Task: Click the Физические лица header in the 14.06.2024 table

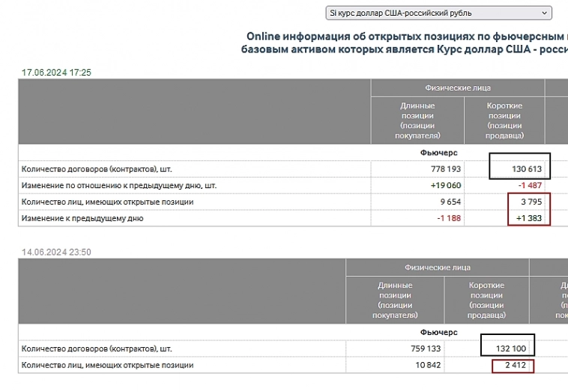Action: 437,268
